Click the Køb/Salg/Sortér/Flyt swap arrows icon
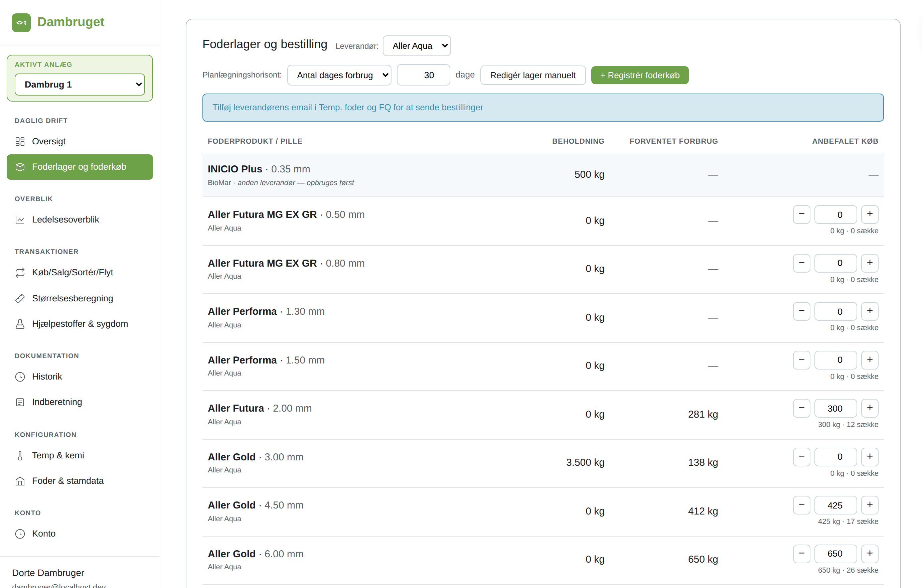922x588 pixels. tap(20, 273)
